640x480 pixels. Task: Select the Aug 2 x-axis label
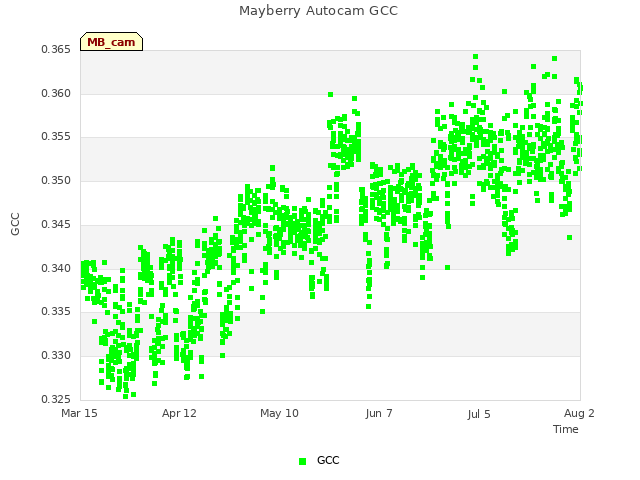click(579, 413)
